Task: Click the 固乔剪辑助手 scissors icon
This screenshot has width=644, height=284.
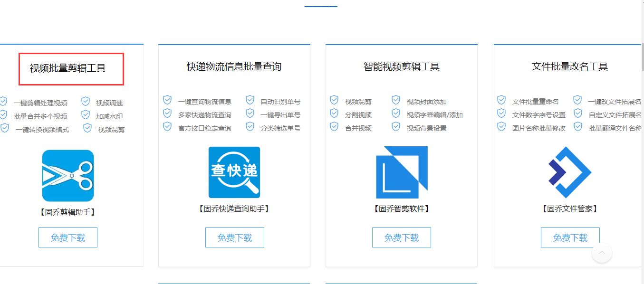Action: click(x=68, y=176)
